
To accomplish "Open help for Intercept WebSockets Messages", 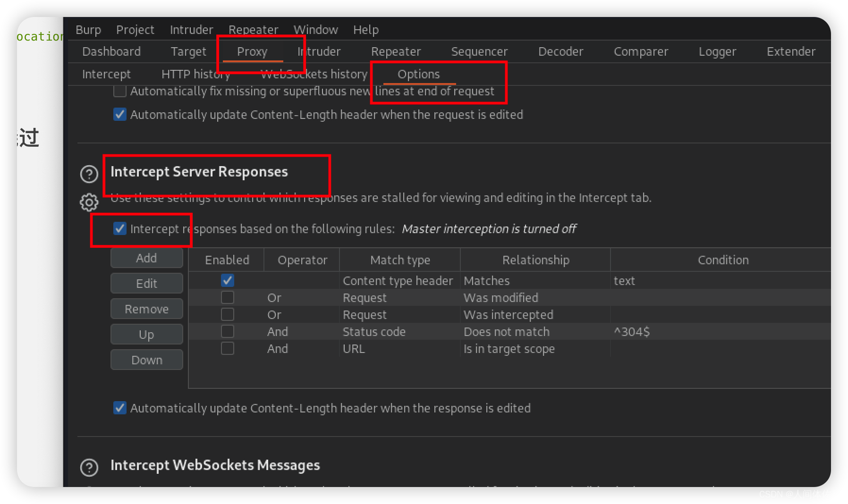I will [x=89, y=467].
